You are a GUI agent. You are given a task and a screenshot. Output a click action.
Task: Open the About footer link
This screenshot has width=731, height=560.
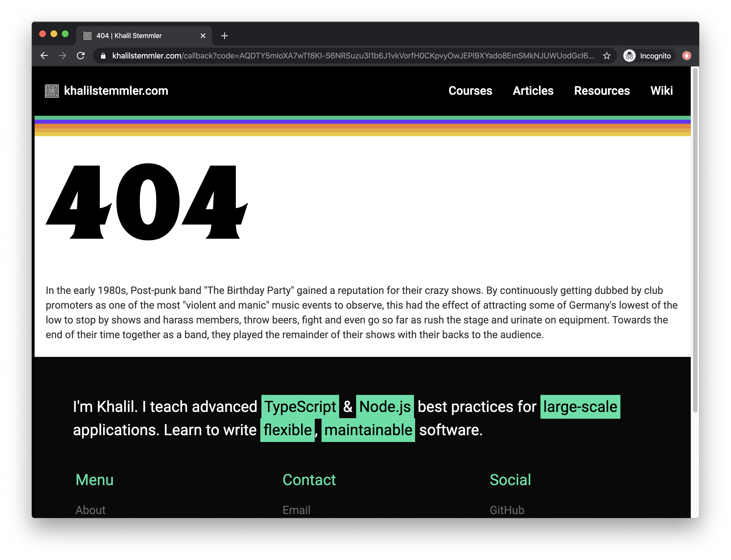pyautogui.click(x=90, y=510)
